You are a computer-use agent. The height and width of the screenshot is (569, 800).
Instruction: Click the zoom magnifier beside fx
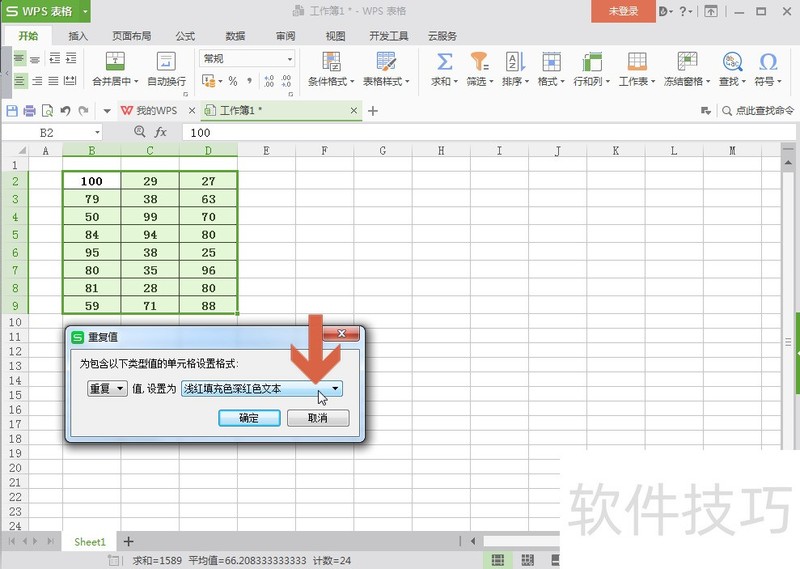point(139,132)
